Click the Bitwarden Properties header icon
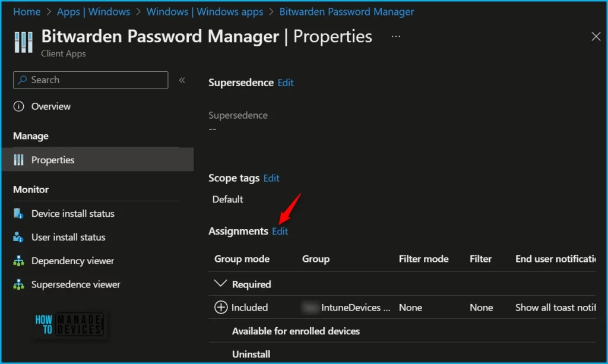This screenshot has width=608, height=364. [24, 42]
